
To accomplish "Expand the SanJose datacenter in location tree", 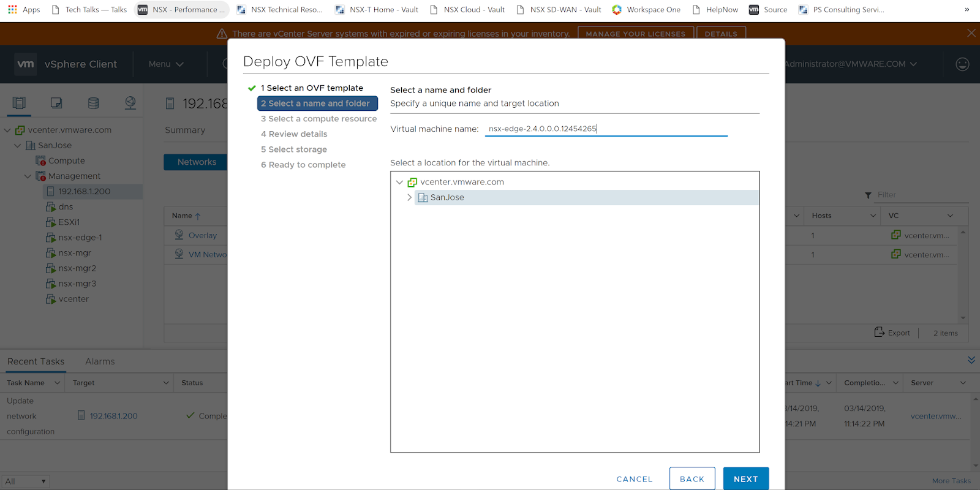I will click(x=409, y=197).
